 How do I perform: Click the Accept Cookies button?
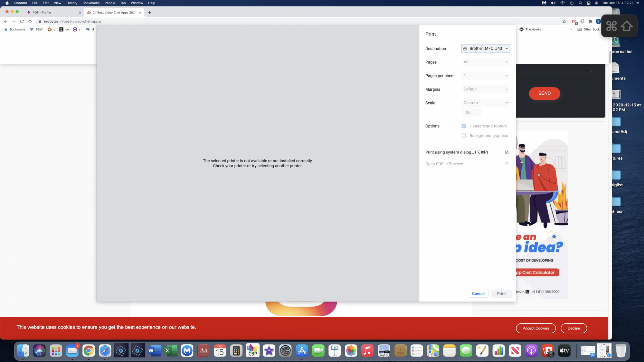coord(536,328)
